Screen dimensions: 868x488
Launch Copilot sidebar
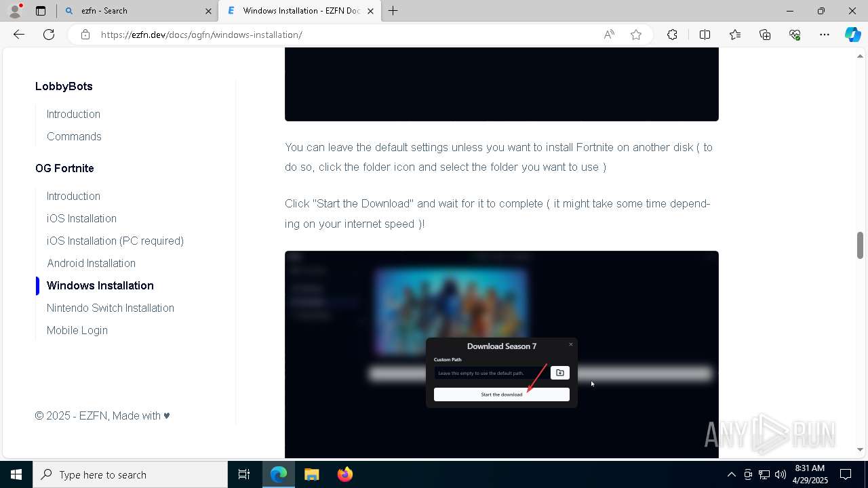[x=852, y=35]
